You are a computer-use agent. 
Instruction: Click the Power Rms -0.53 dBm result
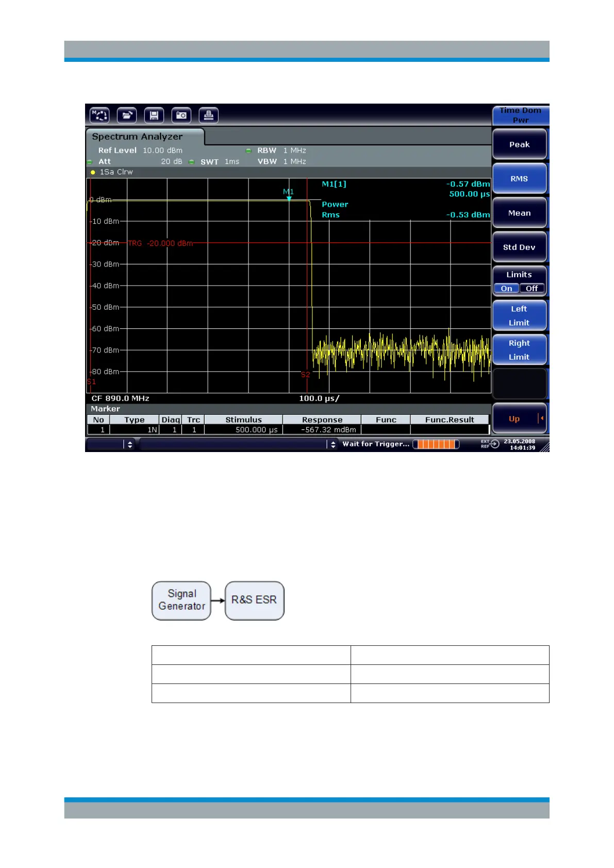pos(406,210)
